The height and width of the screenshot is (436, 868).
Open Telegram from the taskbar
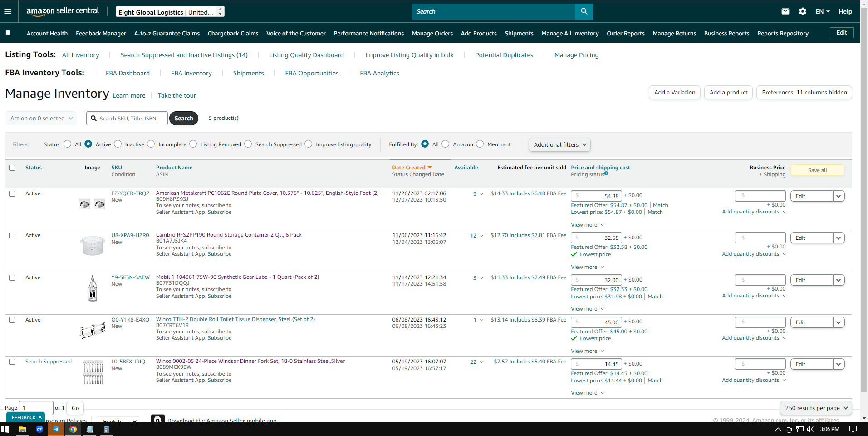[56, 429]
